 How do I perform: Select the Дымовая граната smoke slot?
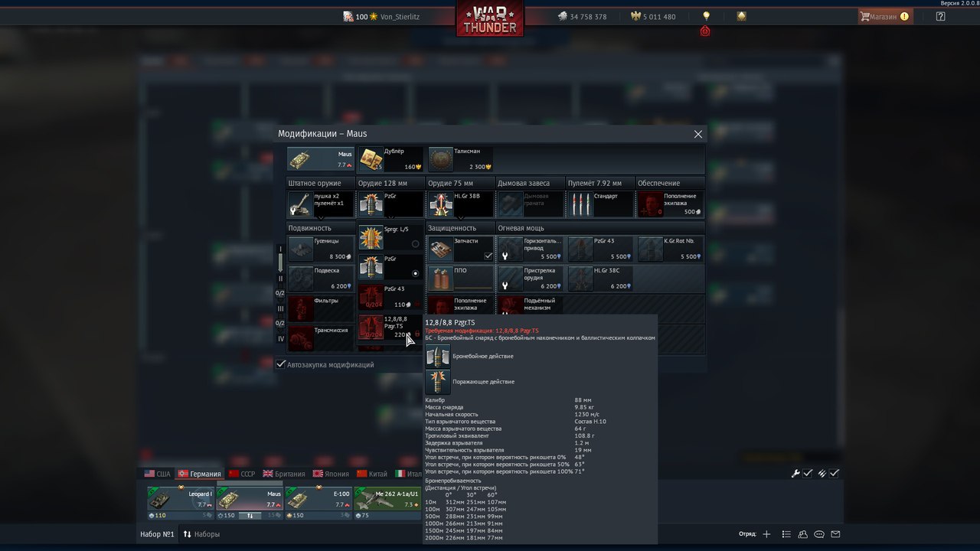tap(530, 204)
